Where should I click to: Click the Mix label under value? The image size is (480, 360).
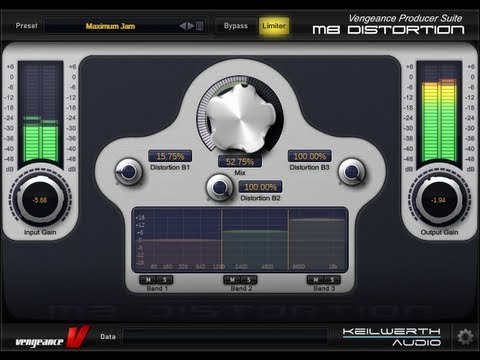(x=240, y=173)
